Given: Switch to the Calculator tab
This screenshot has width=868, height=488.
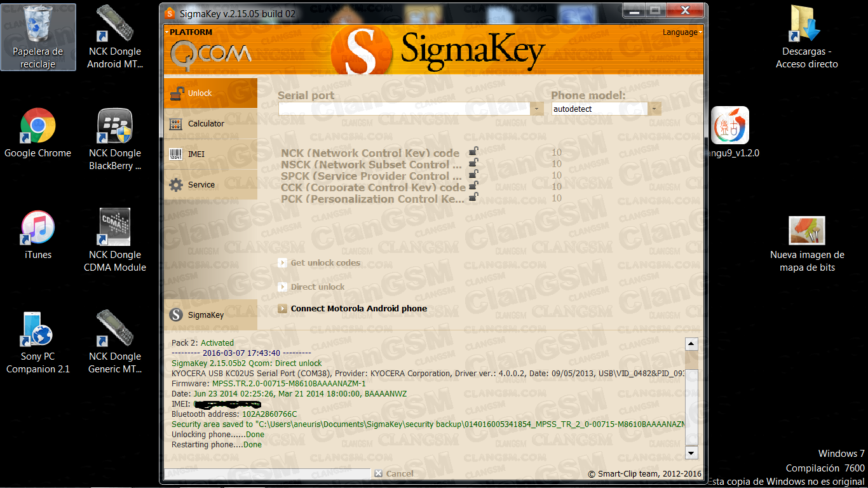Looking at the screenshot, I should (x=210, y=124).
